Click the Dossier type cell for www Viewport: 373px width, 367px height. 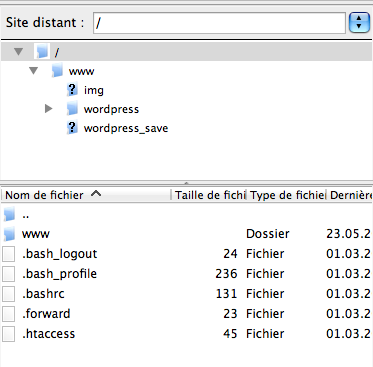(x=268, y=234)
